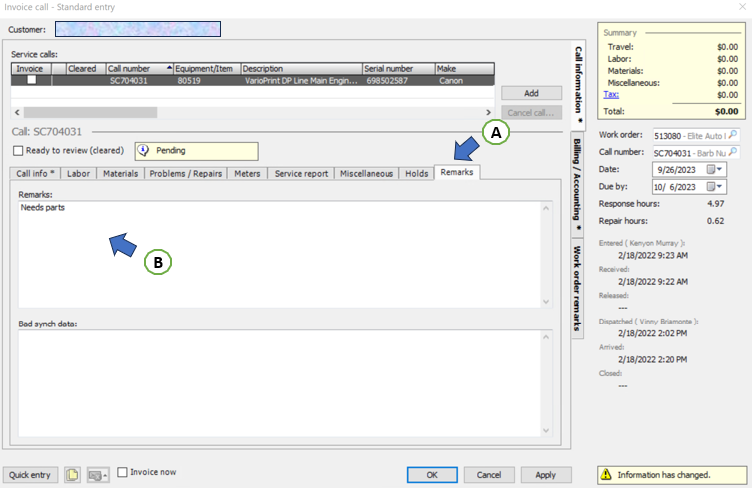
Task: Open the Due by calendar picker
Action: [715, 186]
